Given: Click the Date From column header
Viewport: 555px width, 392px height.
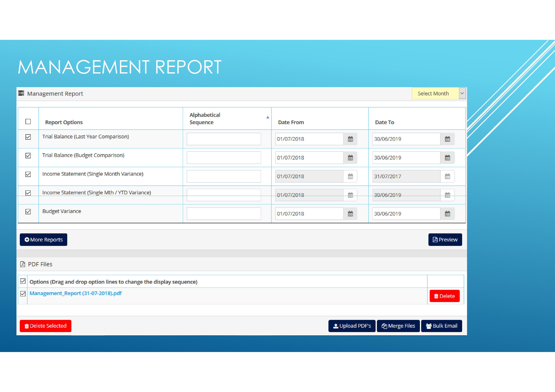Looking at the screenshot, I should click(291, 122).
